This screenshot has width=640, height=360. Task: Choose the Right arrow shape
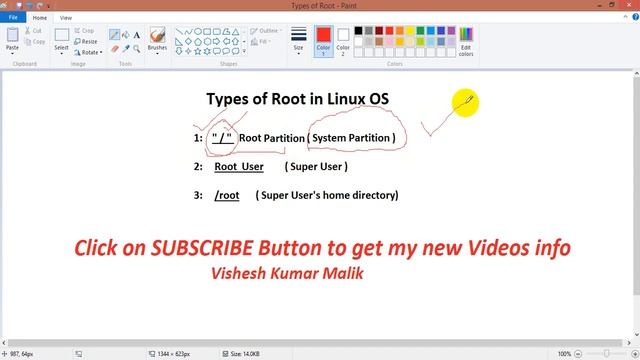click(x=216, y=41)
